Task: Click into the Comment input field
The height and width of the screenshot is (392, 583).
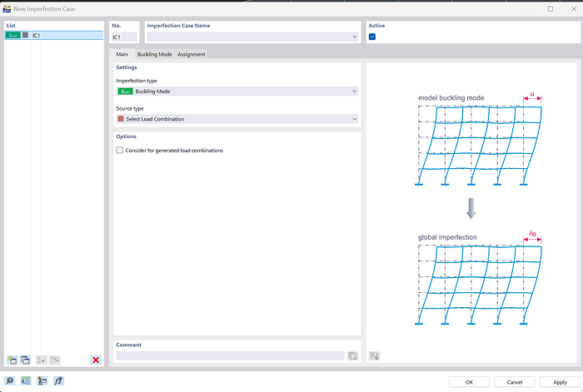Action: click(x=230, y=356)
